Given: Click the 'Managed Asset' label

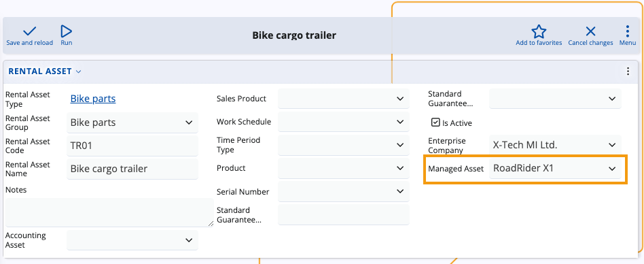Looking at the screenshot, I should coord(456,169).
